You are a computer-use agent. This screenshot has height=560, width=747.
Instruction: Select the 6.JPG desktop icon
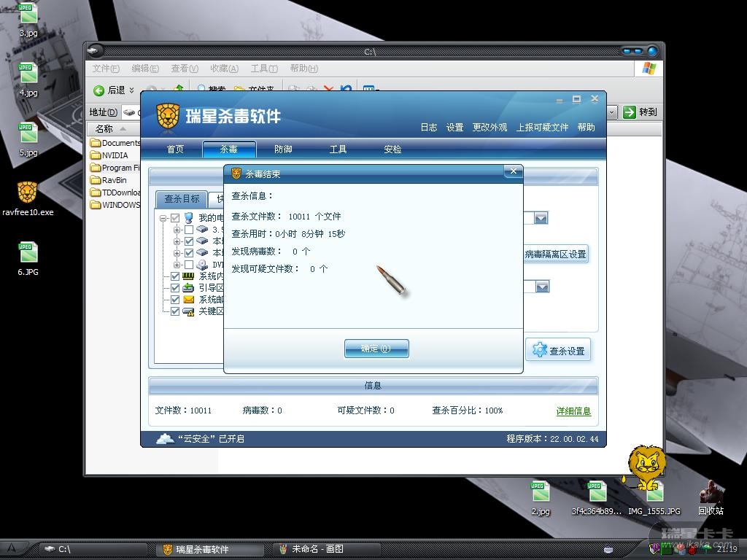(28, 260)
